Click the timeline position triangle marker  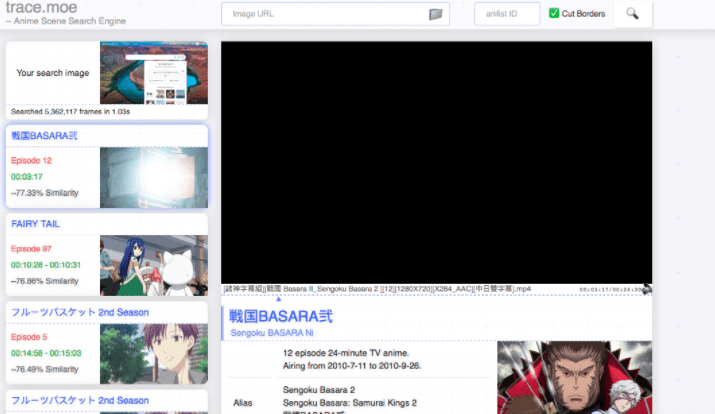[278, 298]
